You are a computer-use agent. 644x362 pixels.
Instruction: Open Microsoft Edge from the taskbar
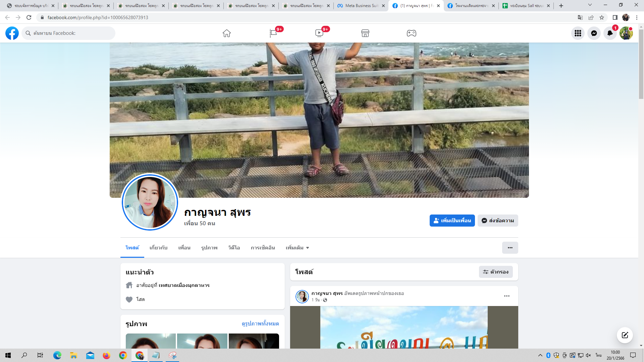57,355
